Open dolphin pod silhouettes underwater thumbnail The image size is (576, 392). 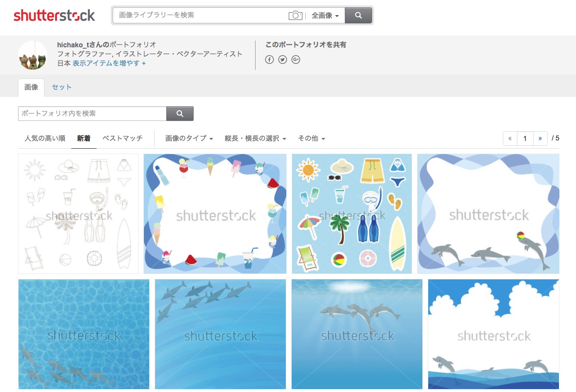220,334
